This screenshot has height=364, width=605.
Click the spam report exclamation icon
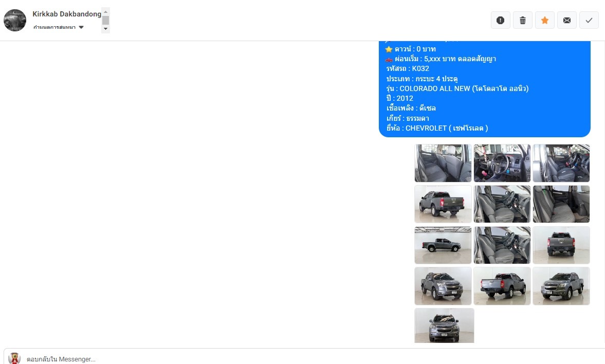[x=501, y=20]
